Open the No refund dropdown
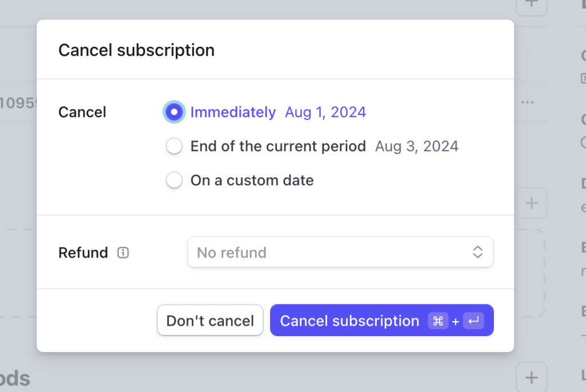Screen dimensions: 586x392 pyautogui.click(x=340, y=252)
